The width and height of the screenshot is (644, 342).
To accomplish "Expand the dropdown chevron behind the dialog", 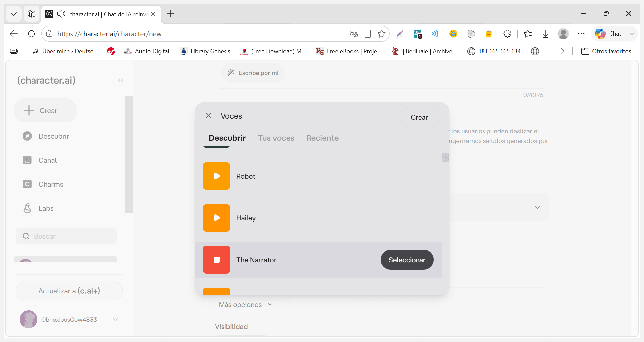I will pyautogui.click(x=537, y=207).
